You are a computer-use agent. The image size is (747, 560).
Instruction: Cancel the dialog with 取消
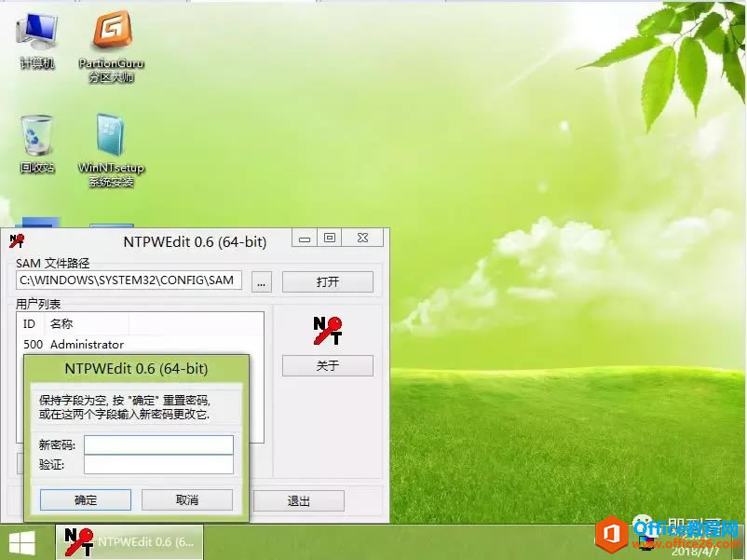click(187, 500)
